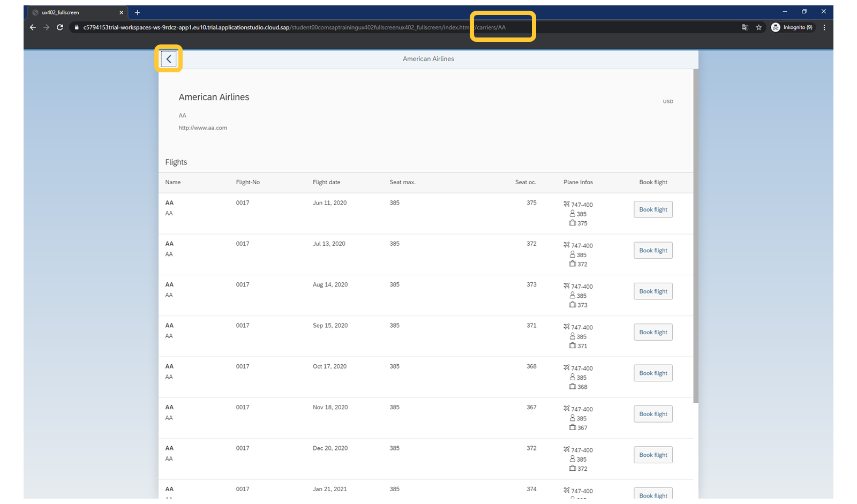Click the Seat oc. column header
857x504 pixels.
point(525,182)
